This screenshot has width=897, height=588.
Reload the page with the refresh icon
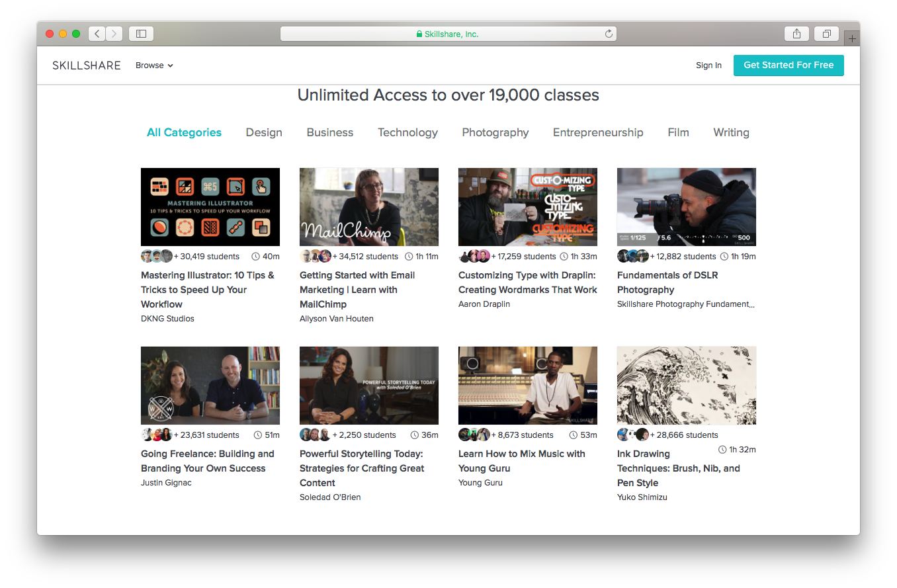coord(609,34)
